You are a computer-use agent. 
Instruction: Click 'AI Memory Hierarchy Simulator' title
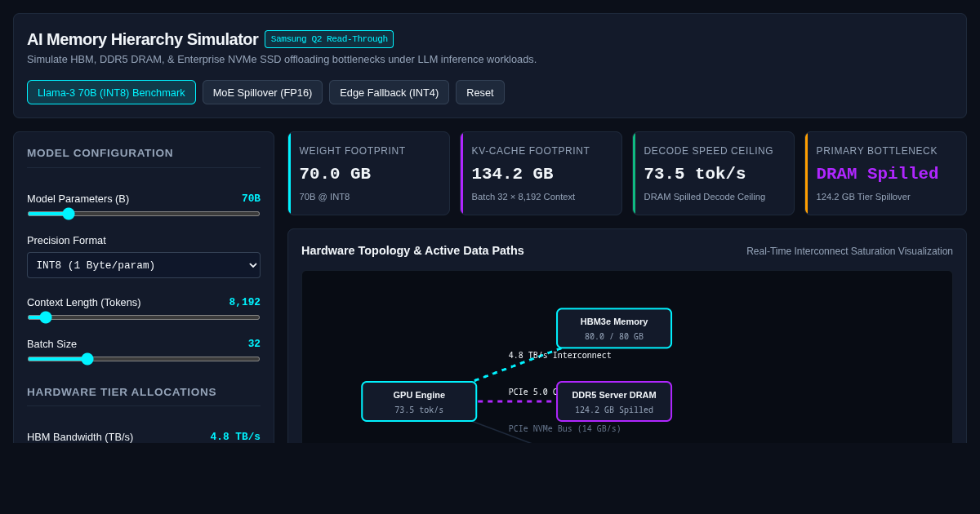coord(142,39)
